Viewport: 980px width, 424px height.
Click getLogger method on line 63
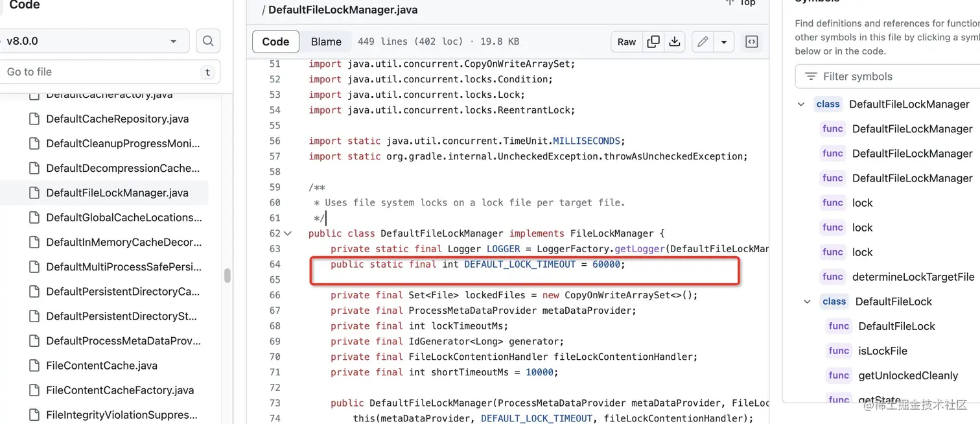[x=640, y=249]
